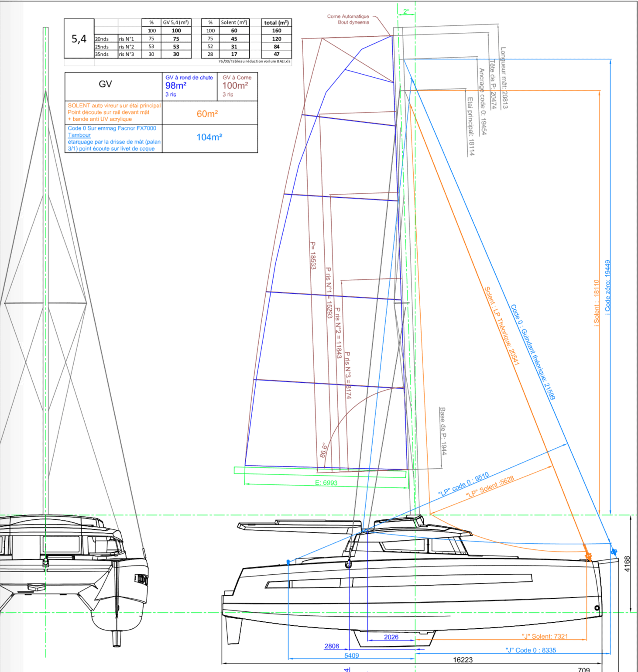Select the 104m² Code 0 area value
Image resolution: width=638 pixels, height=672 pixels.
click(209, 137)
